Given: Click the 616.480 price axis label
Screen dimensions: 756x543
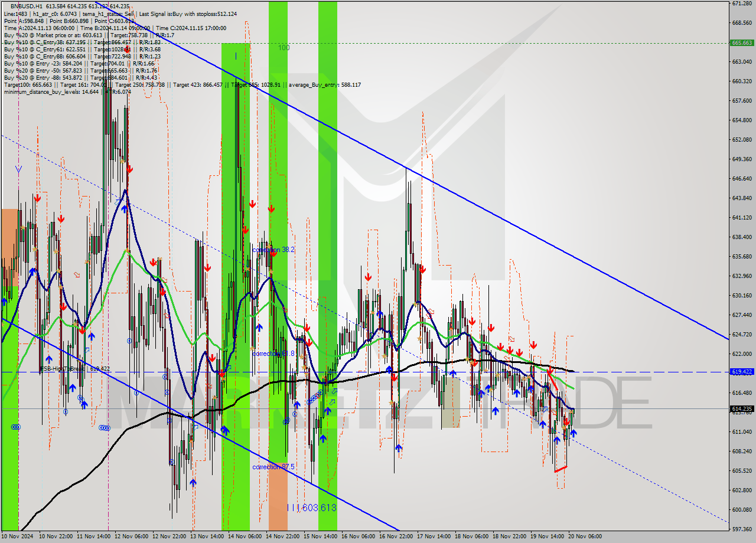Looking at the screenshot, I should [x=742, y=392].
